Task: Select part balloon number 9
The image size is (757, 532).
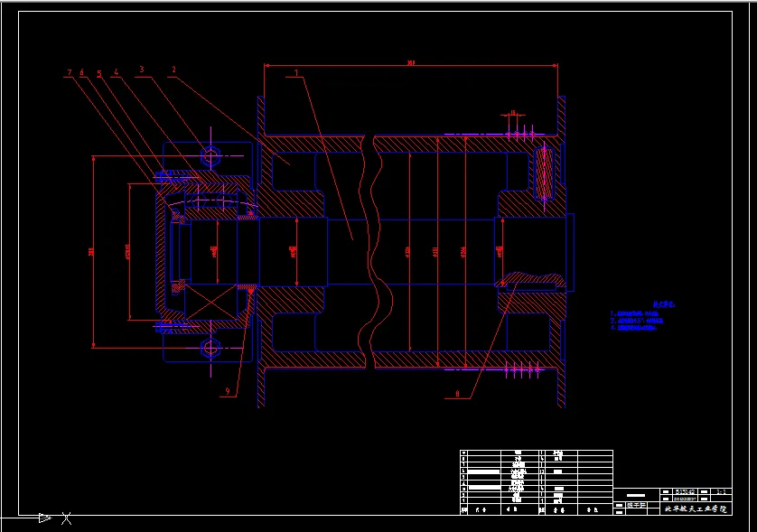Action: click(228, 391)
